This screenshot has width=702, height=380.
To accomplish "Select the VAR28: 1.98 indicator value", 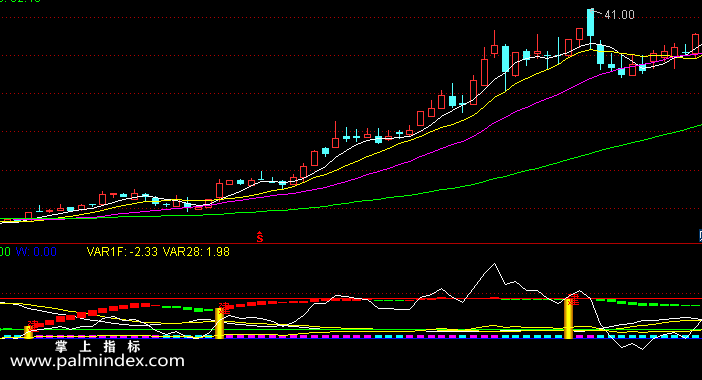I will 196,252.
